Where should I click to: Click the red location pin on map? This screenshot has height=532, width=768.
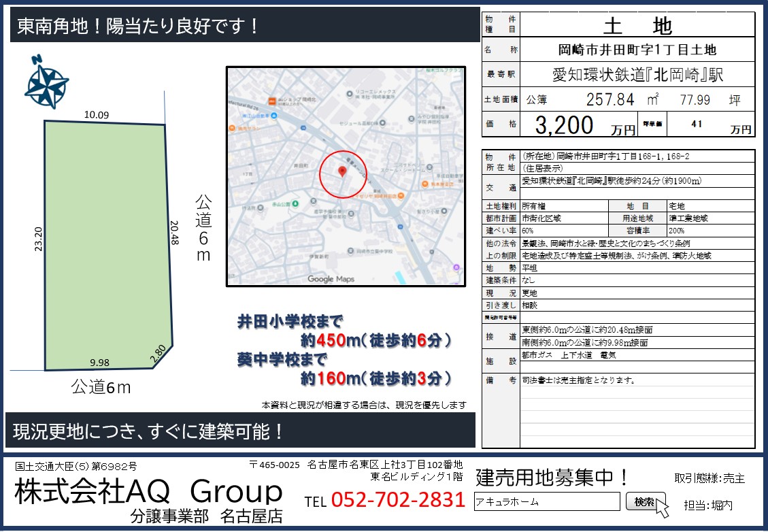pyautogui.click(x=344, y=171)
